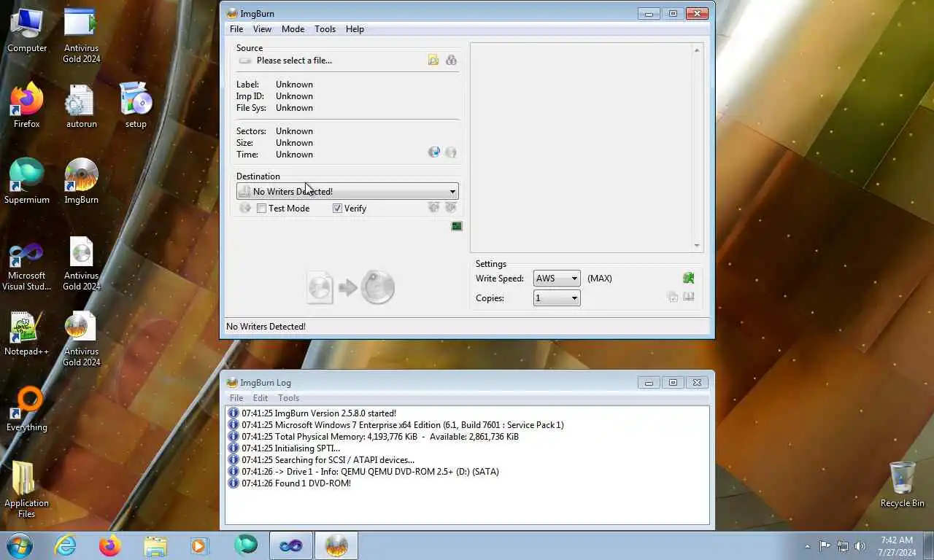The width and height of the screenshot is (934, 560).
Task: Click scroll-up arrow of the info panel scrollbar
Action: 697,50
